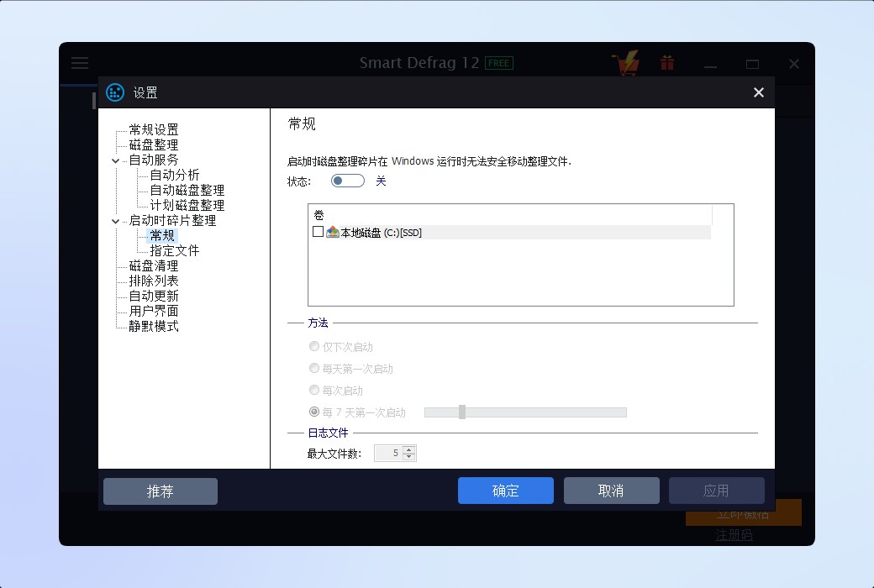Screen dimensions: 874x588
Task: Close the 设置 dialog with the X
Action: (758, 92)
